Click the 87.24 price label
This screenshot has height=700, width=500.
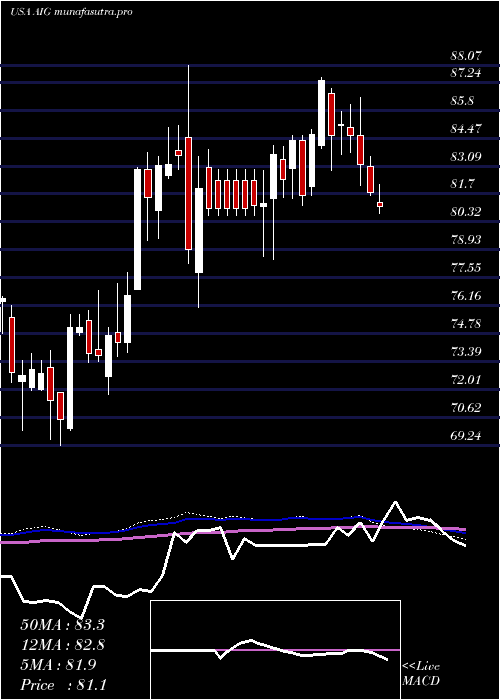point(466,73)
